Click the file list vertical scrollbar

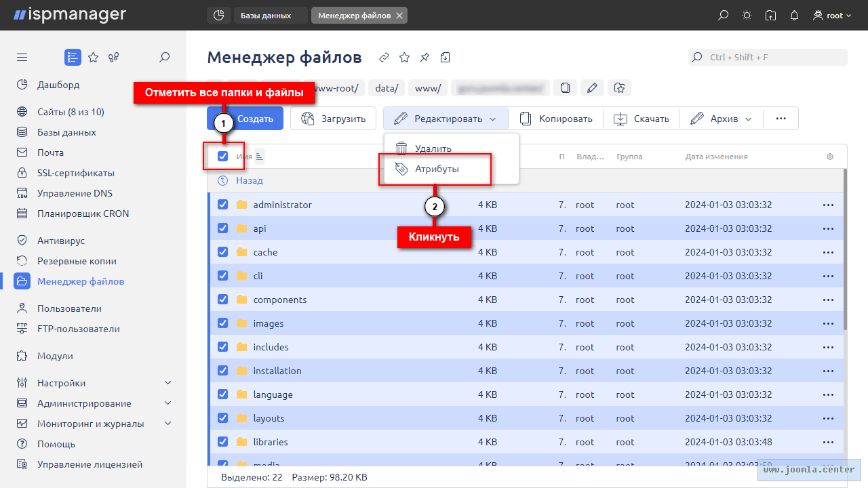tap(844, 251)
